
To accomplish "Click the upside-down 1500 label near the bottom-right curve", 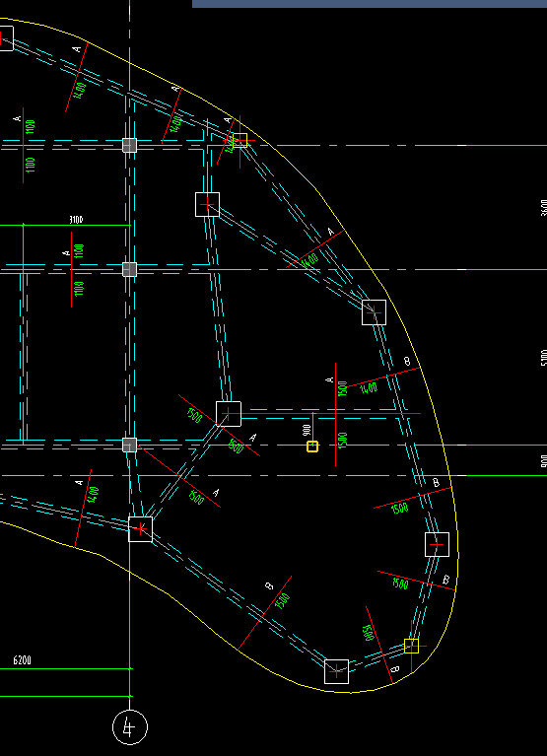I will 370,632.
